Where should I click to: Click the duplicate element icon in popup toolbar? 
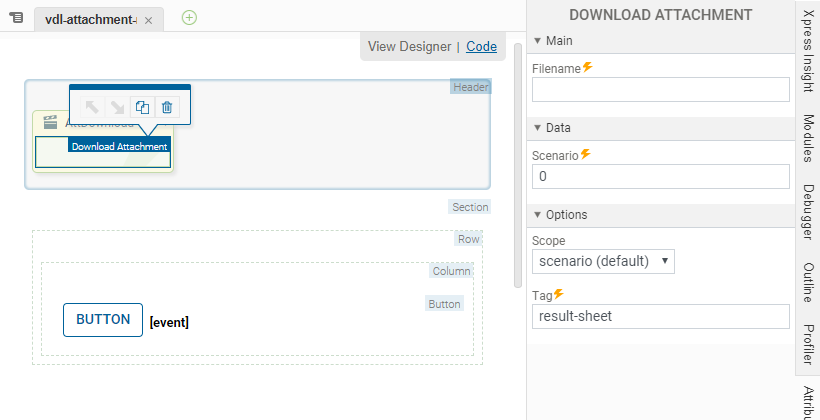pyautogui.click(x=142, y=107)
